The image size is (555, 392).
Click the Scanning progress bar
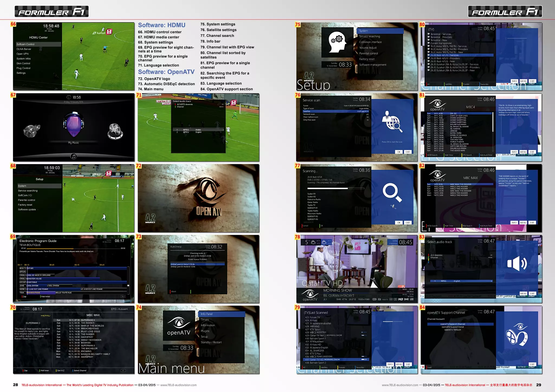pyautogui.click(x=335, y=188)
